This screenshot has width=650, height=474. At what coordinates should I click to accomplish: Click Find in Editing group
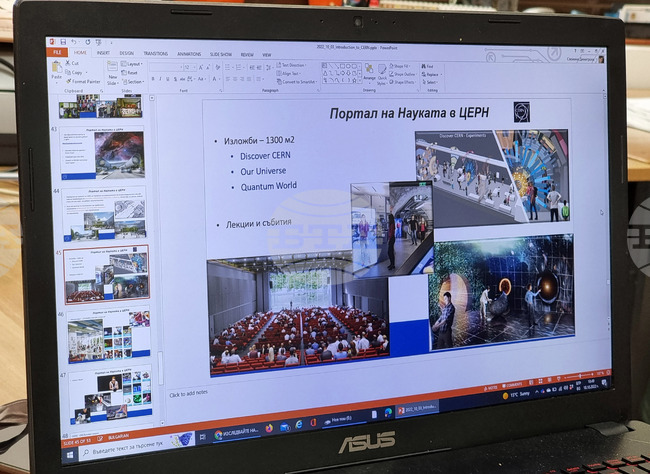point(428,66)
